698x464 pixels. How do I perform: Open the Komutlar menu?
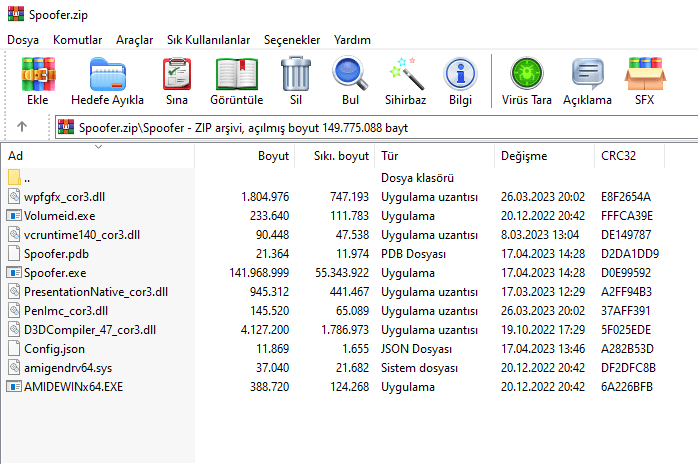pyautogui.click(x=77, y=40)
